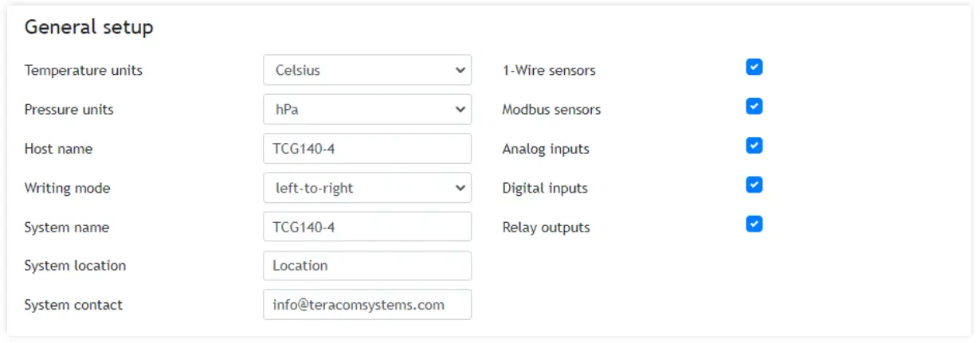Click the Writing mode label

[68, 189]
